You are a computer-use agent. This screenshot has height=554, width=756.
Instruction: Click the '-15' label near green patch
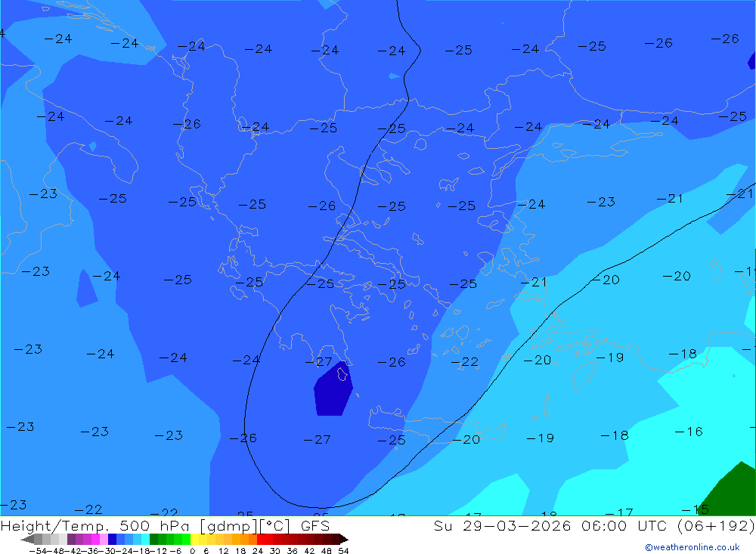[x=695, y=509]
